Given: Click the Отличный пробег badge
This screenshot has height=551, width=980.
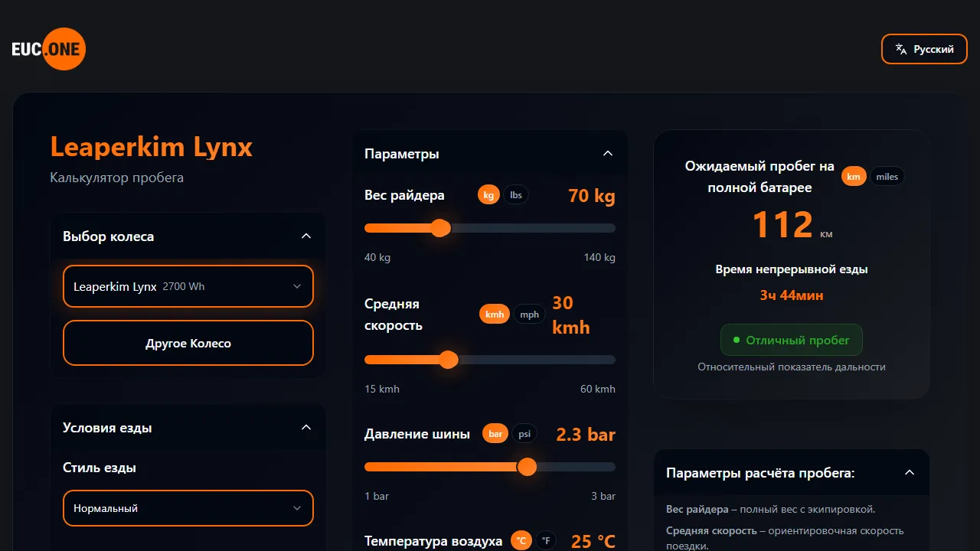Looking at the screenshot, I should click(791, 340).
